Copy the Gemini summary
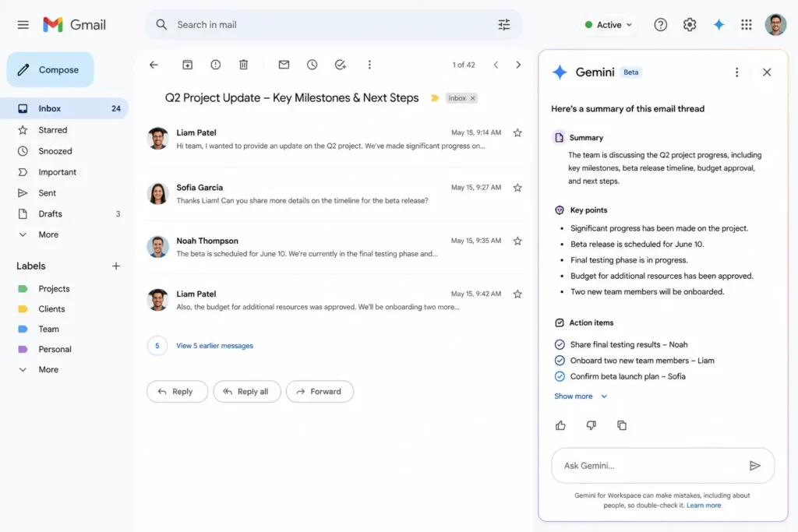The height and width of the screenshot is (532, 798). point(621,425)
